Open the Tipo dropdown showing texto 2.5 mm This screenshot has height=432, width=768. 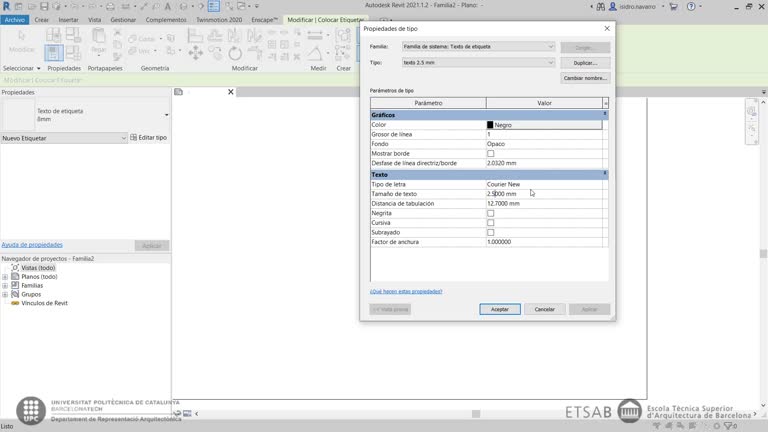[477, 62]
